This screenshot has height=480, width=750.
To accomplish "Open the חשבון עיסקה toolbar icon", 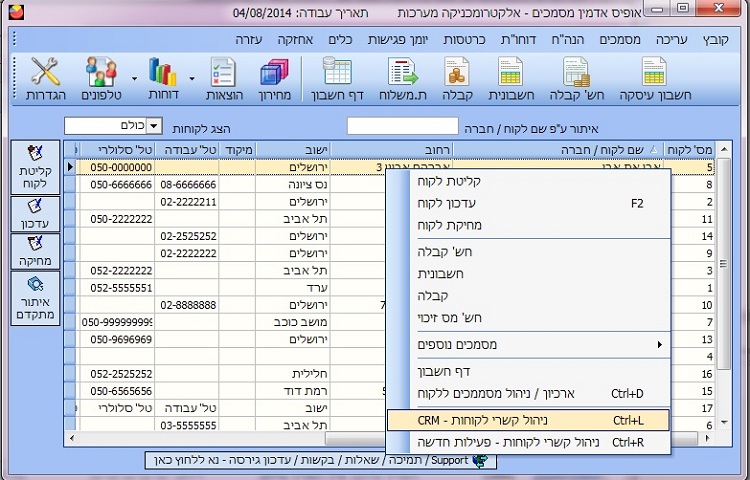I will pos(655,78).
